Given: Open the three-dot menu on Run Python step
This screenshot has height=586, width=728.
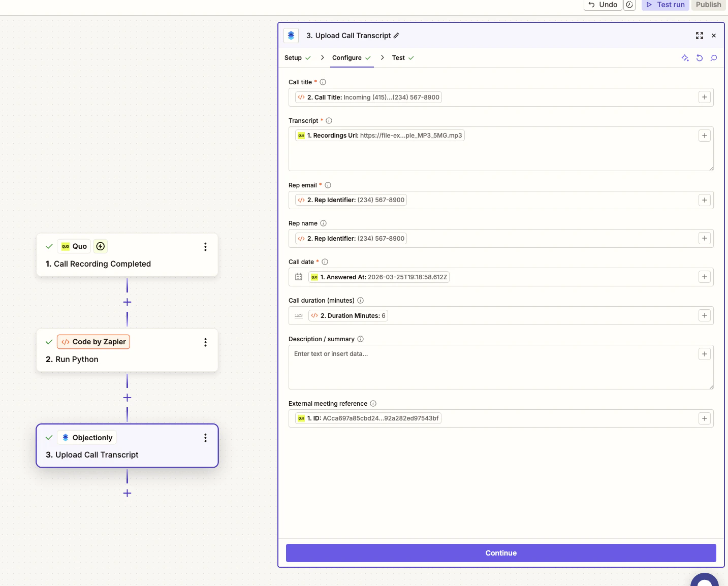Looking at the screenshot, I should [x=205, y=342].
